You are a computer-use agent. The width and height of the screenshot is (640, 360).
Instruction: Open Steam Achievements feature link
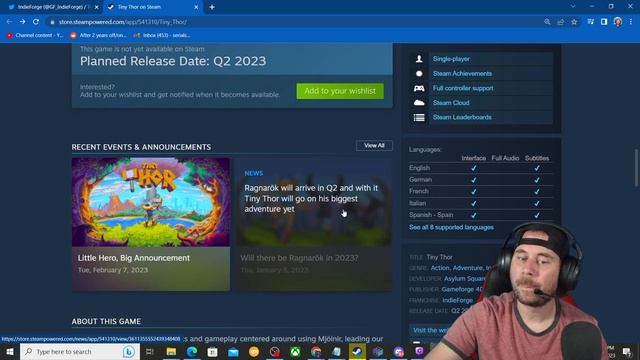coord(462,73)
